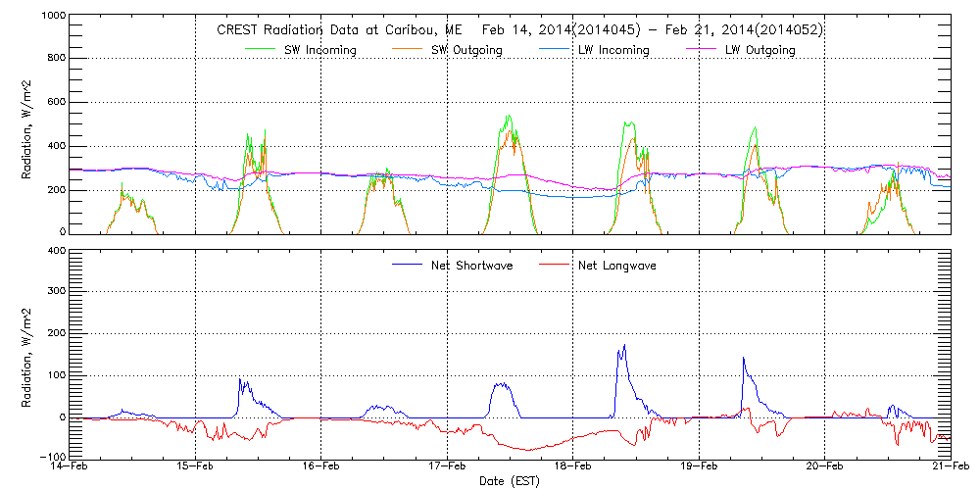This screenshot has width=980, height=490.
Task: Click the 1000 y-axis tick label
Action: [53, 18]
